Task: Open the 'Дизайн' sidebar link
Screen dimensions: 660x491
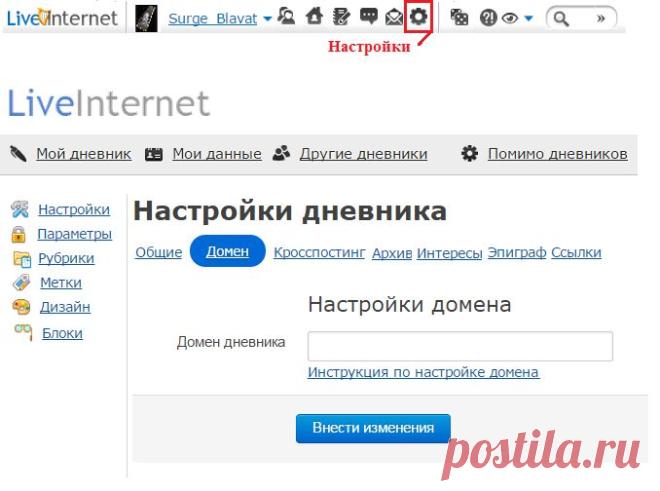Action: point(65,307)
